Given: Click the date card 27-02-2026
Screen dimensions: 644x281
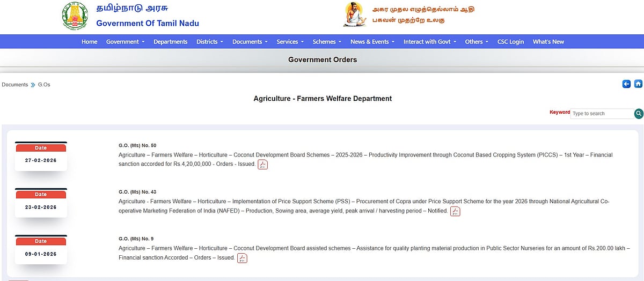Looking at the screenshot, I should pyautogui.click(x=41, y=156).
